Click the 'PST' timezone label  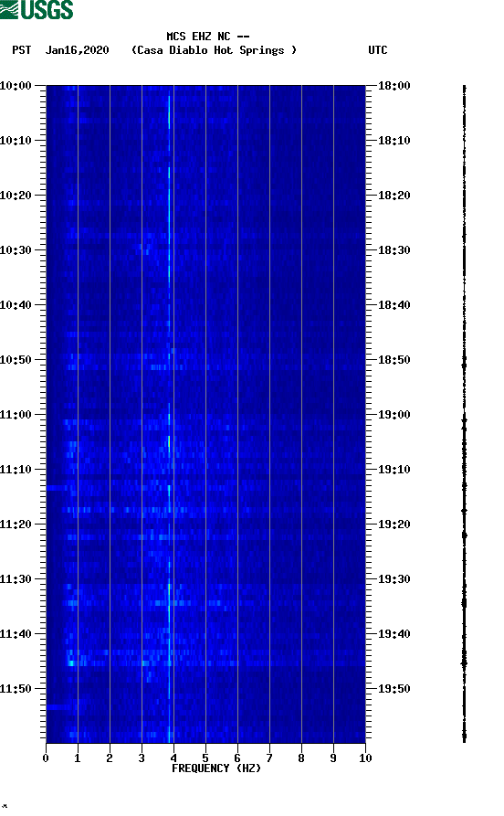tap(21, 50)
